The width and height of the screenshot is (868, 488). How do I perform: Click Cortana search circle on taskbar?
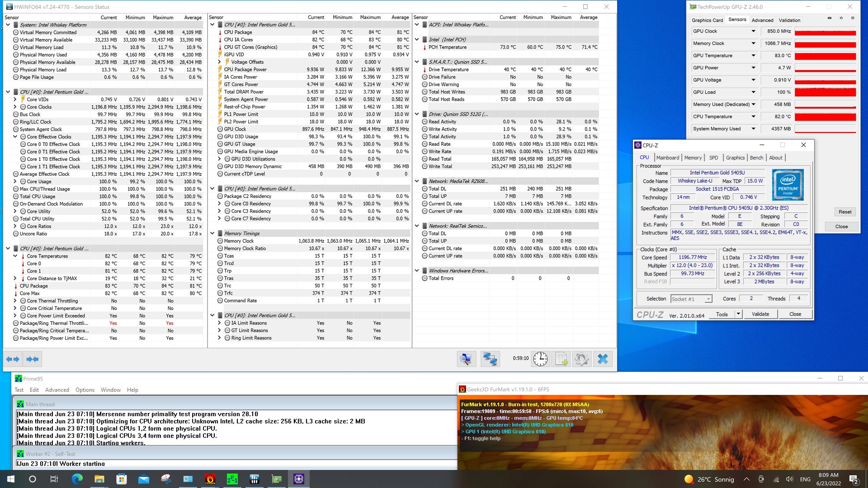coord(33,479)
